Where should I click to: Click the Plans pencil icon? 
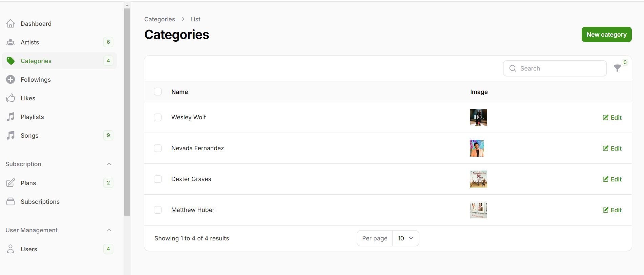10,183
